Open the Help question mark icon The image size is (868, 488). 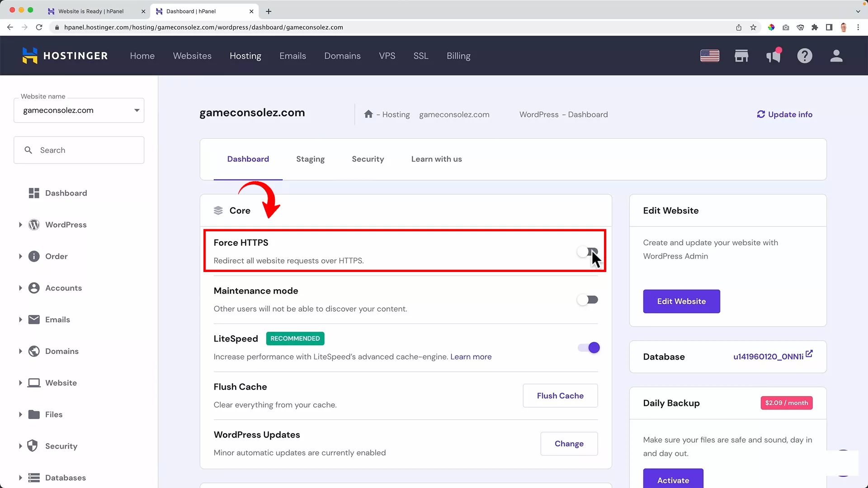[x=805, y=56]
